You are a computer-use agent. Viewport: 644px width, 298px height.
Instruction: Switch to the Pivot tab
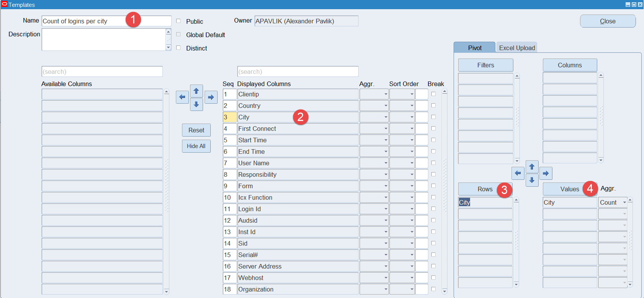475,48
